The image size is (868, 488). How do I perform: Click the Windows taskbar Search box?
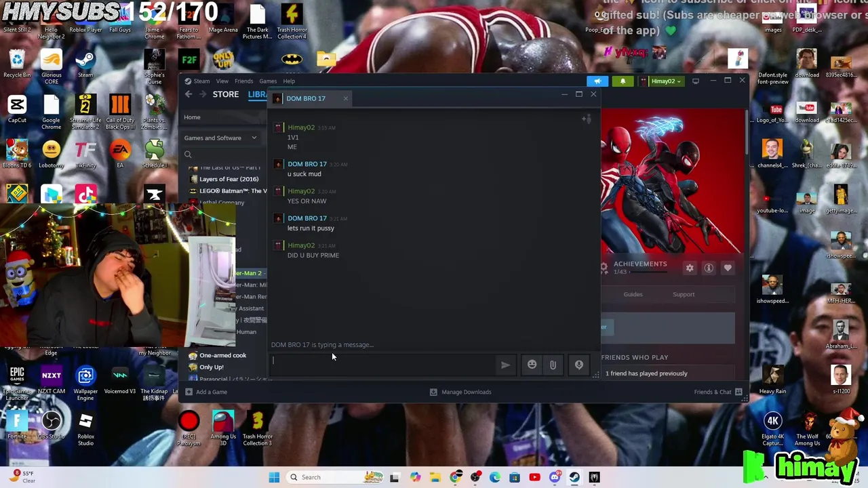pos(335,477)
